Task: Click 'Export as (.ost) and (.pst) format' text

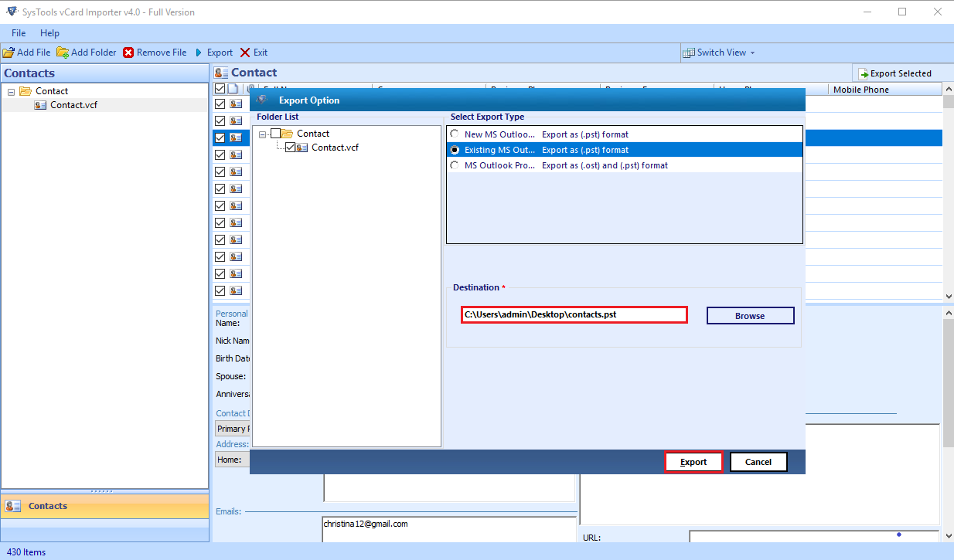Action: (605, 165)
